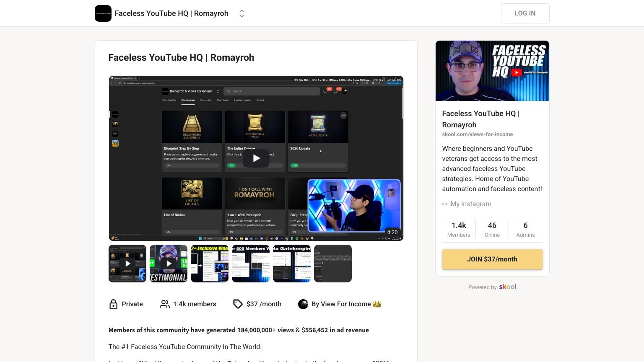Click the View For Income avatar icon

pyautogui.click(x=303, y=304)
